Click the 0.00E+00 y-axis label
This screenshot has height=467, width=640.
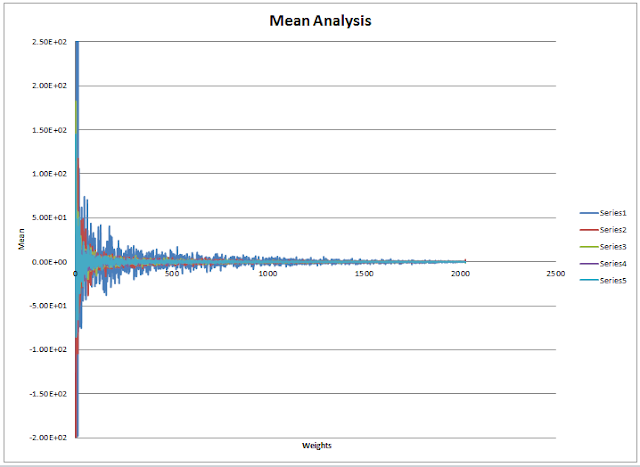click(x=49, y=262)
